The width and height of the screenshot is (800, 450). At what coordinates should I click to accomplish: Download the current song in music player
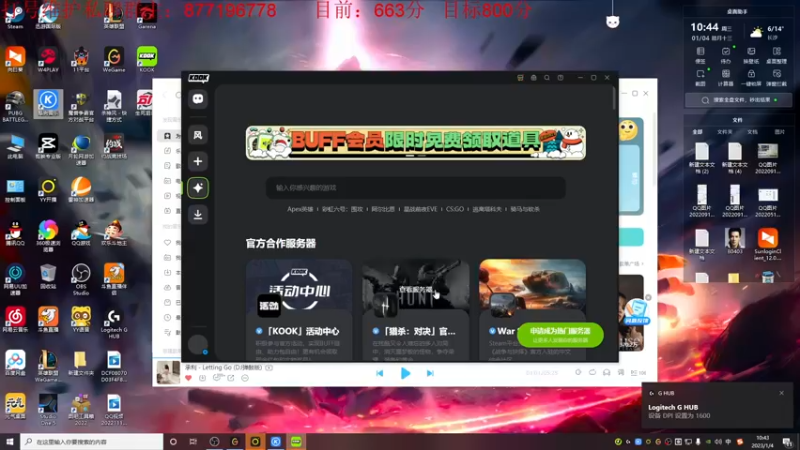[203, 378]
